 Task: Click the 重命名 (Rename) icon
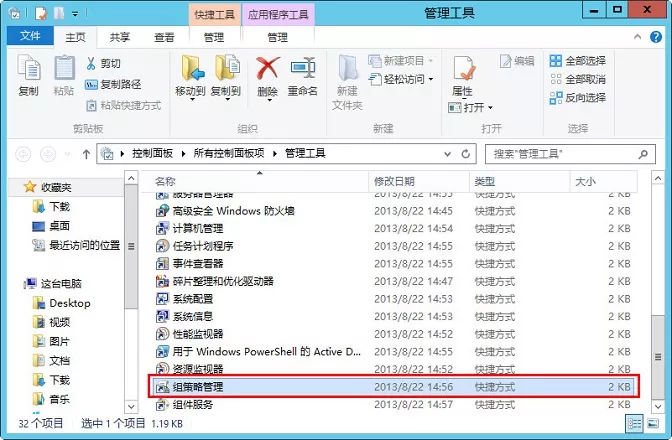pyautogui.click(x=302, y=75)
